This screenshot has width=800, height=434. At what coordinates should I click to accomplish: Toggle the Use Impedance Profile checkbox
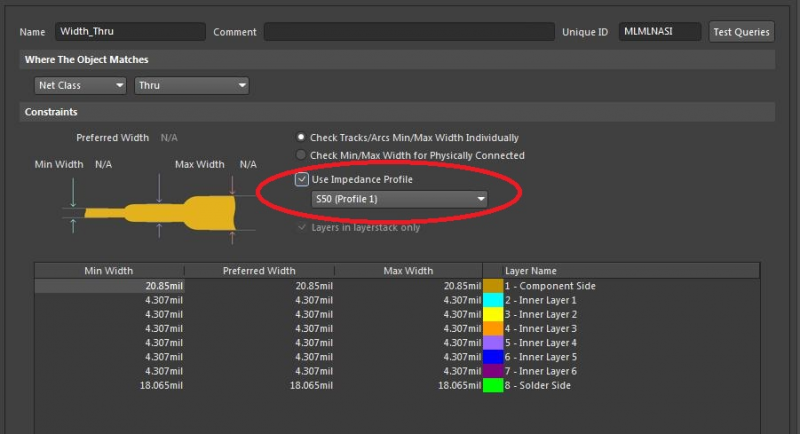coord(302,179)
